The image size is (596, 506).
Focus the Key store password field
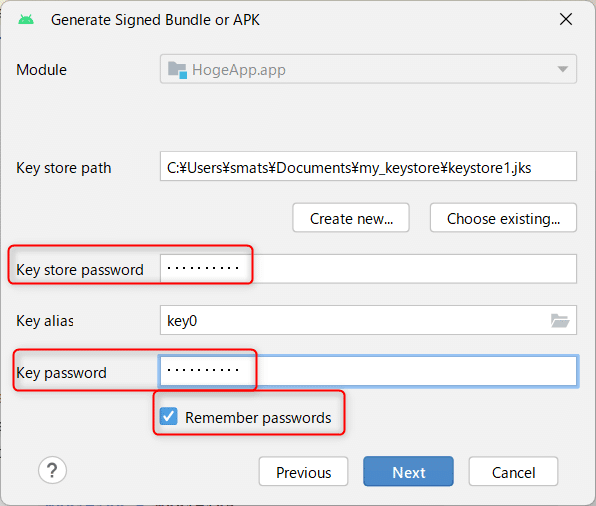click(368, 269)
